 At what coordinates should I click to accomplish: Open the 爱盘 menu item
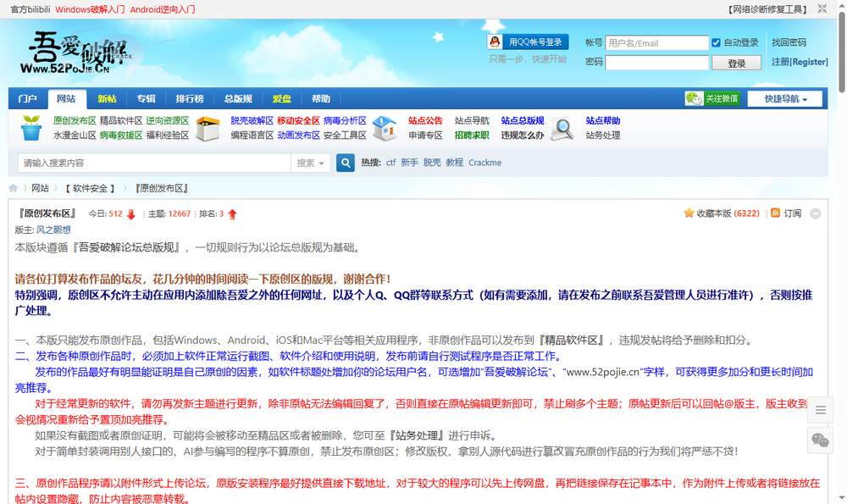click(280, 98)
